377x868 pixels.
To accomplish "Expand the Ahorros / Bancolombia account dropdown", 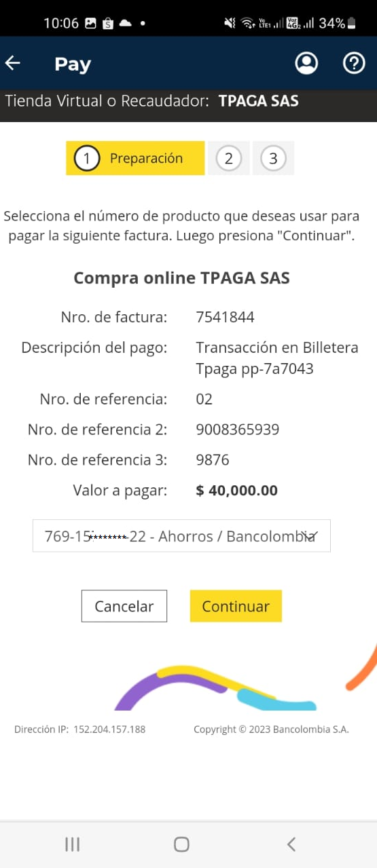I will pos(181,535).
